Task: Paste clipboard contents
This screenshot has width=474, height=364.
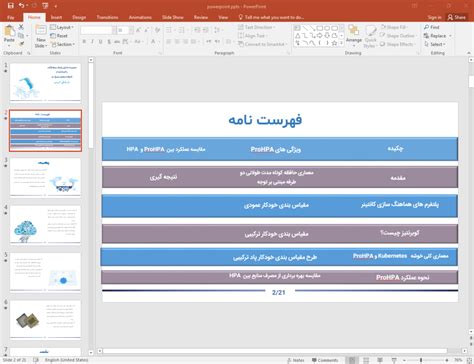Action: tap(9, 36)
